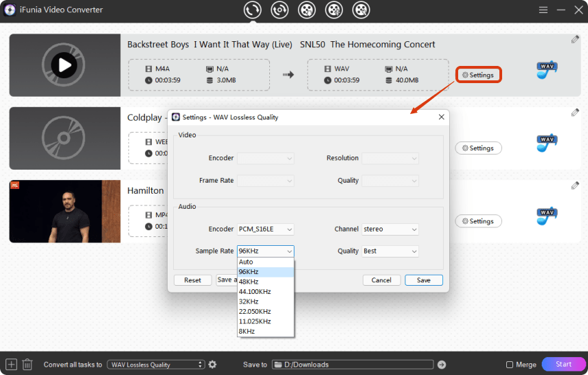The height and width of the screenshot is (375, 588).
Task: Open the Convert tab icon in top bar
Action: 253,10
